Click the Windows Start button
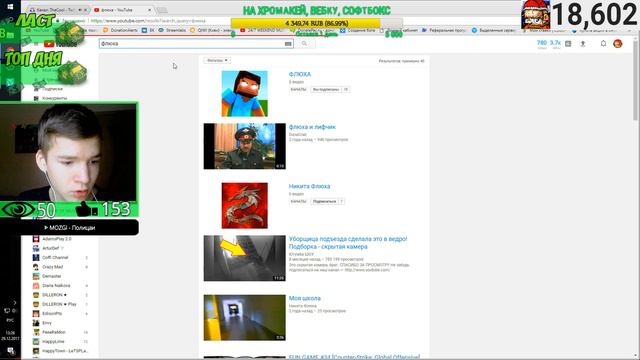This screenshot has width=640, height=360. [x=10, y=7]
